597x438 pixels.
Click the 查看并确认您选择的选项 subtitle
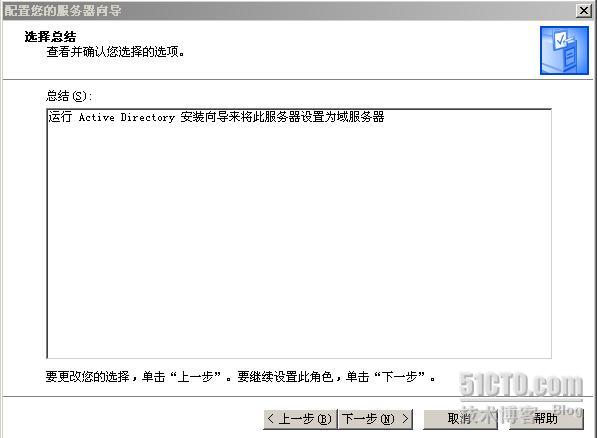[x=115, y=51]
